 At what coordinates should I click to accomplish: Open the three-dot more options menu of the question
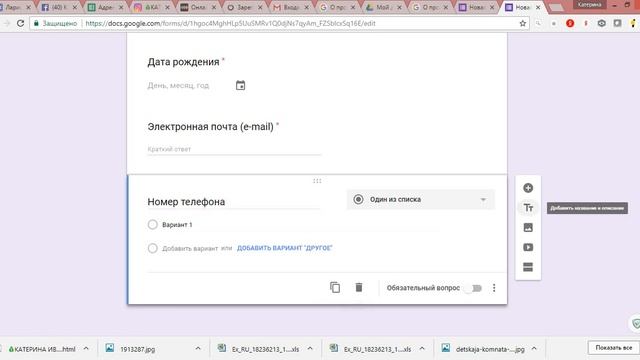point(494,288)
